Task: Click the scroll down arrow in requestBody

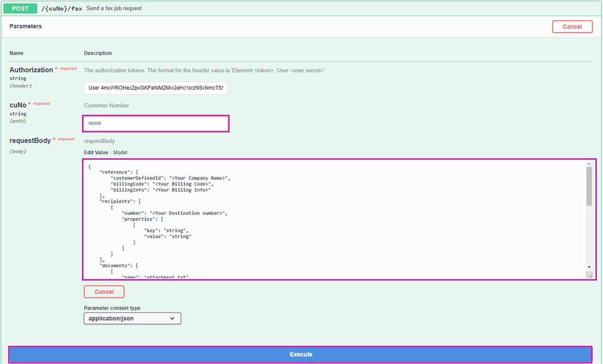Action: (589, 267)
